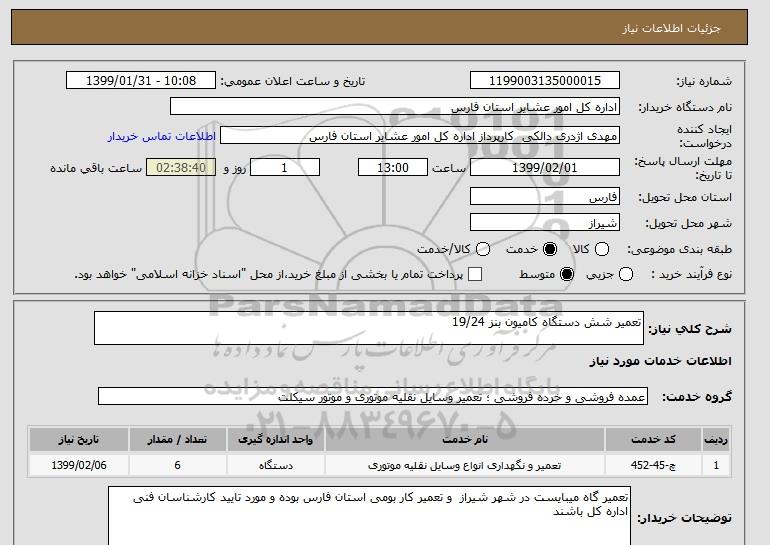Tick the اسناد خزانه اسلامی payment checkbox
Viewport: 770px width, 545px height.
pos(475,274)
